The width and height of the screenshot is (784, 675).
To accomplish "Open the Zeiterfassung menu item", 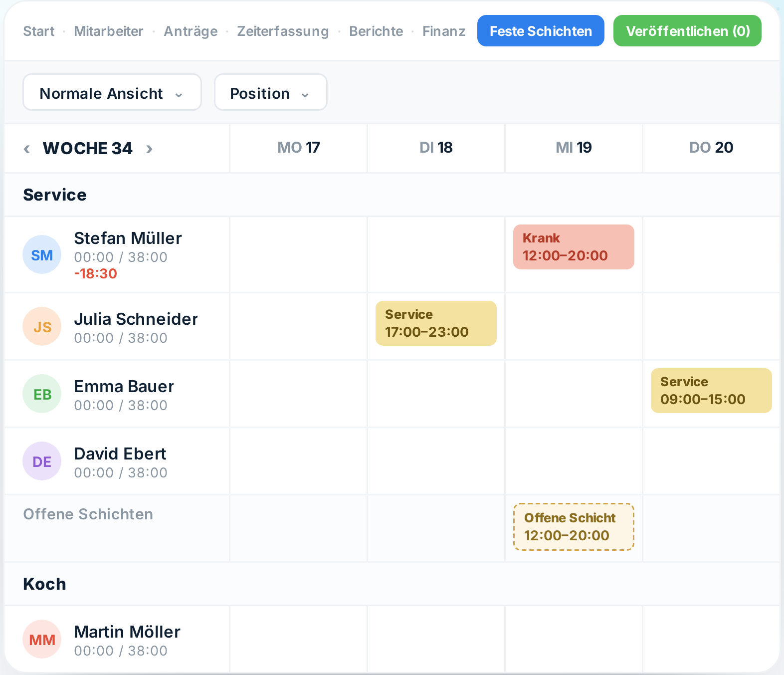I will pos(283,31).
